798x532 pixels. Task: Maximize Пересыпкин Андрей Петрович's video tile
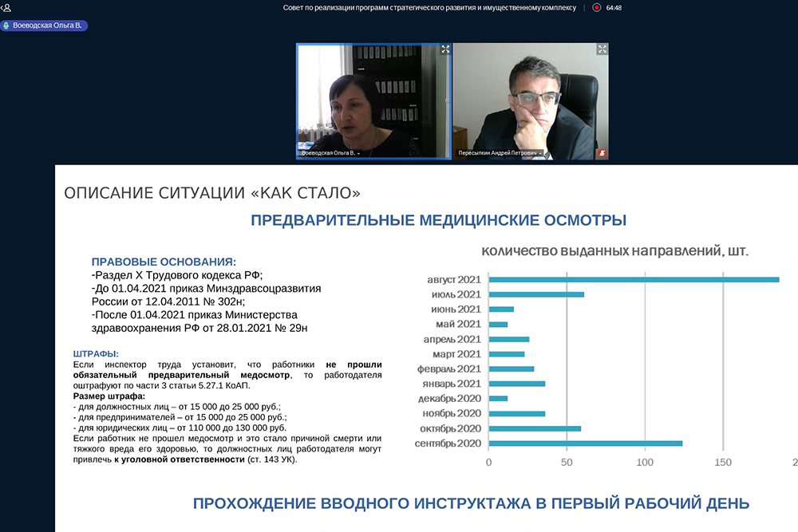(602, 49)
